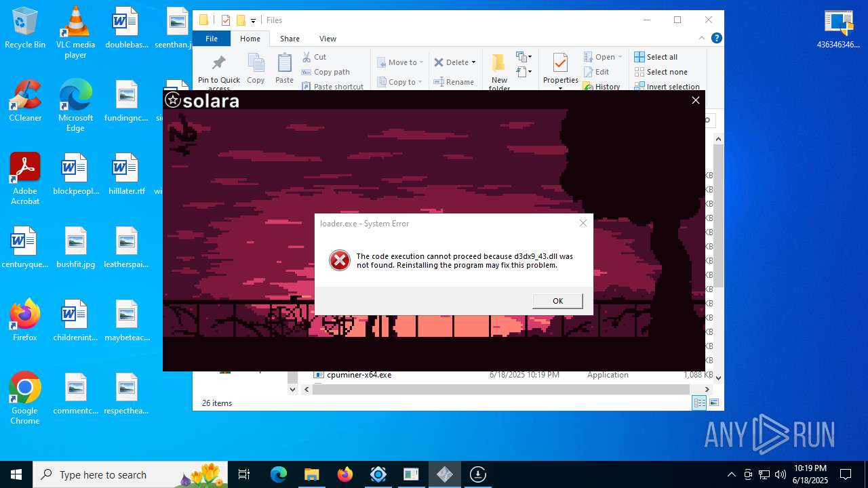868x488 pixels.
Task: Open VLC media player desktop icon
Action: pos(75,32)
